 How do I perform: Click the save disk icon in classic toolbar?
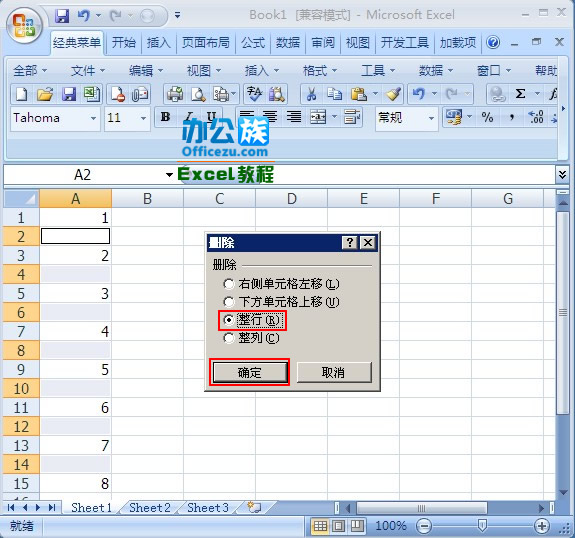point(69,94)
